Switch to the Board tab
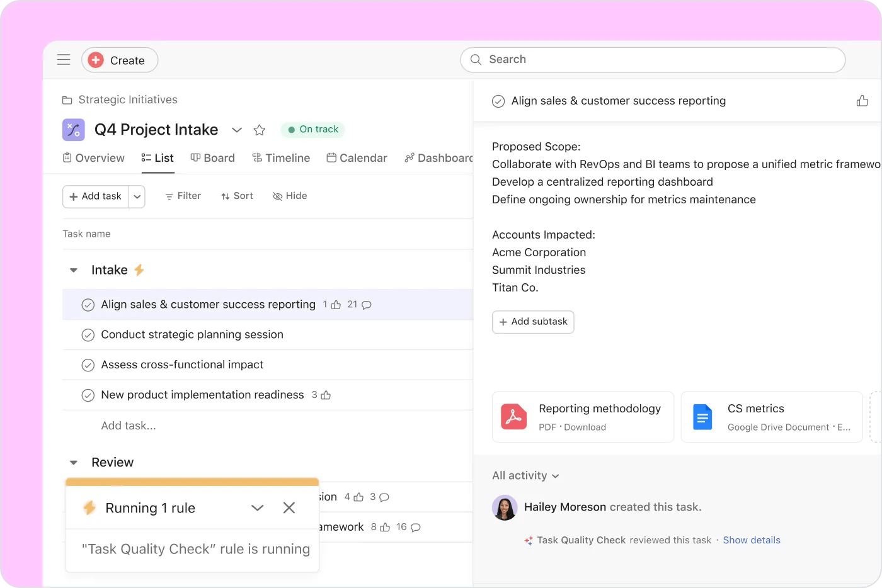 (x=213, y=158)
